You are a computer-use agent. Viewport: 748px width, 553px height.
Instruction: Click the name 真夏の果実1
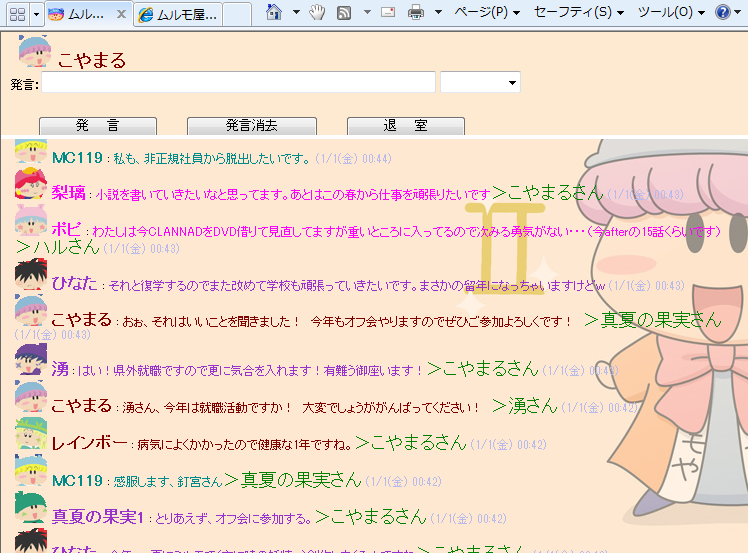tap(98, 517)
